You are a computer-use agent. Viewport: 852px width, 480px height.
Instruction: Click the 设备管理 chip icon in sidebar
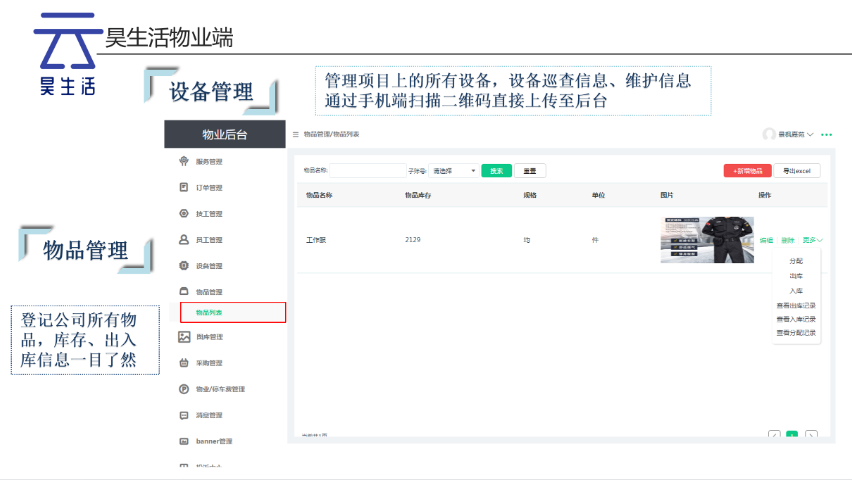184,265
